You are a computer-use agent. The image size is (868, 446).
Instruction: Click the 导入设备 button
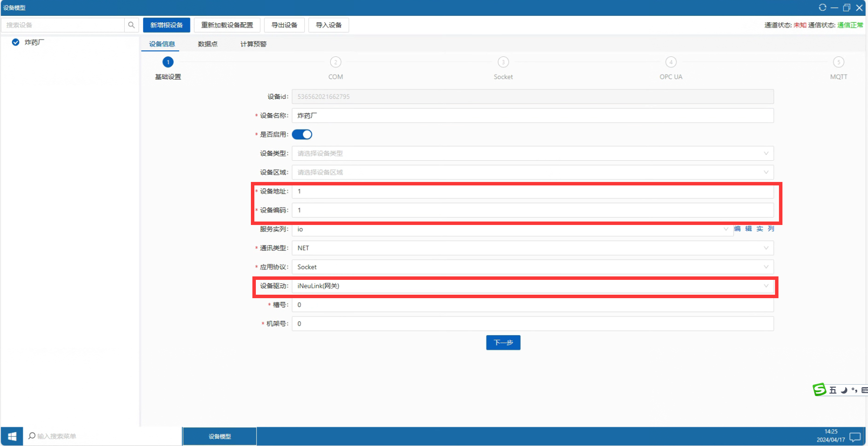pyautogui.click(x=329, y=25)
